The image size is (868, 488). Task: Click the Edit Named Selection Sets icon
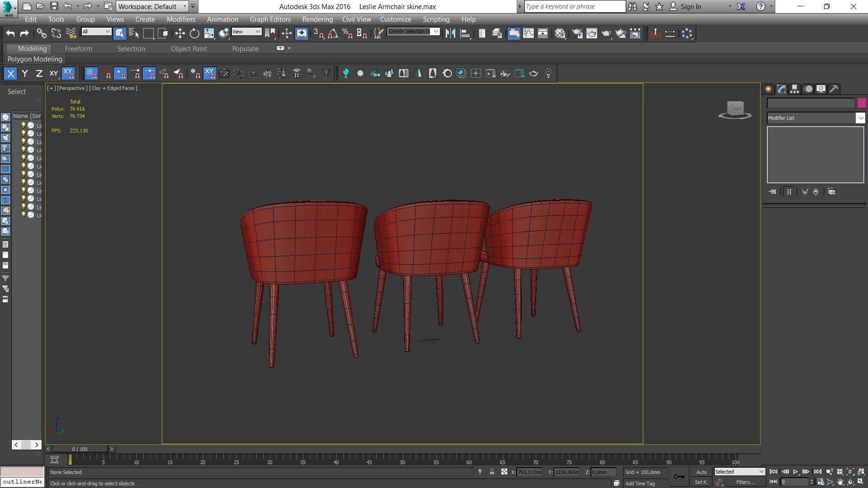tap(378, 33)
